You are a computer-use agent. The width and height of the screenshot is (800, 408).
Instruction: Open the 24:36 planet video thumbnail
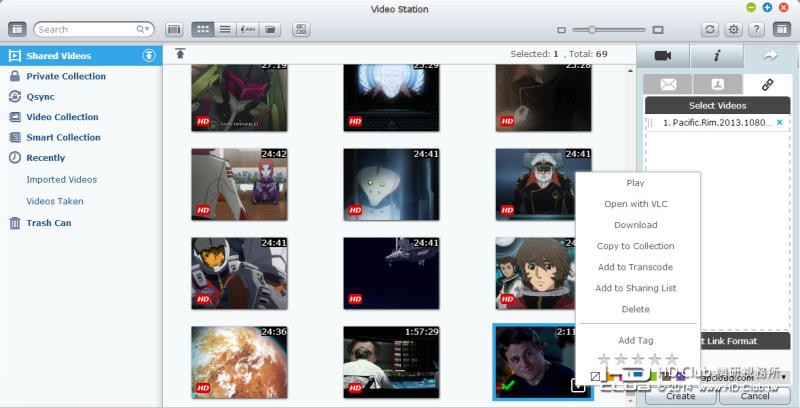pyautogui.click(x=239, y=362)
